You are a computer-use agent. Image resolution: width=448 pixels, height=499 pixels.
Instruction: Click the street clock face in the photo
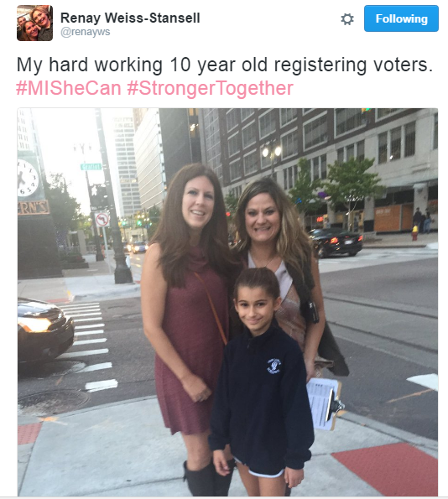coord(27,178)
